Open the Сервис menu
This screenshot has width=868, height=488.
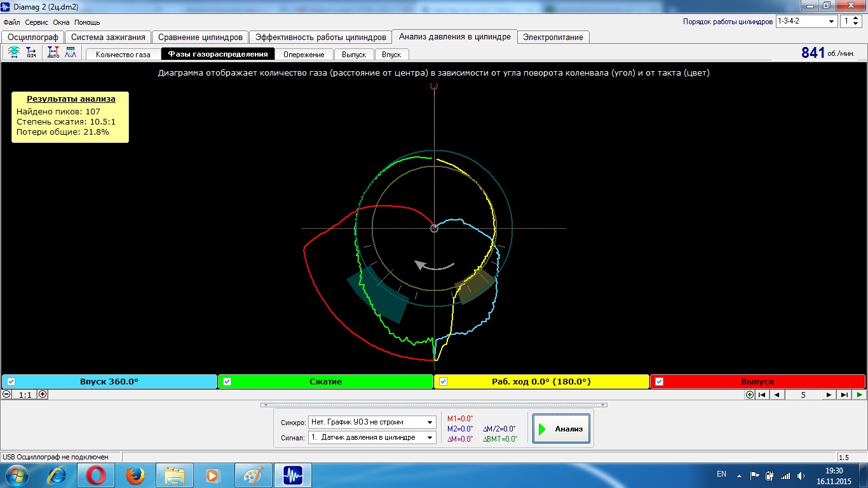(36, 22)
